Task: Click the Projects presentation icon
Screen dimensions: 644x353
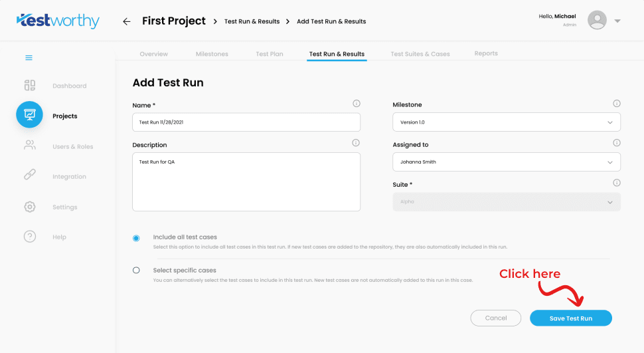Action: click(29, 115)
